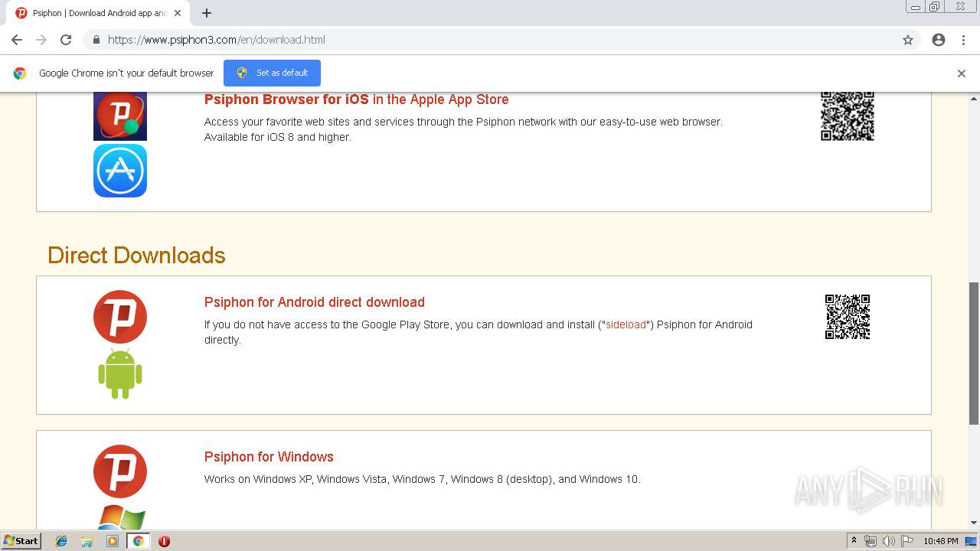Screen dimensions: 980x551
Task: Click the Chrome taskbar button
Action: click(138, 541)
